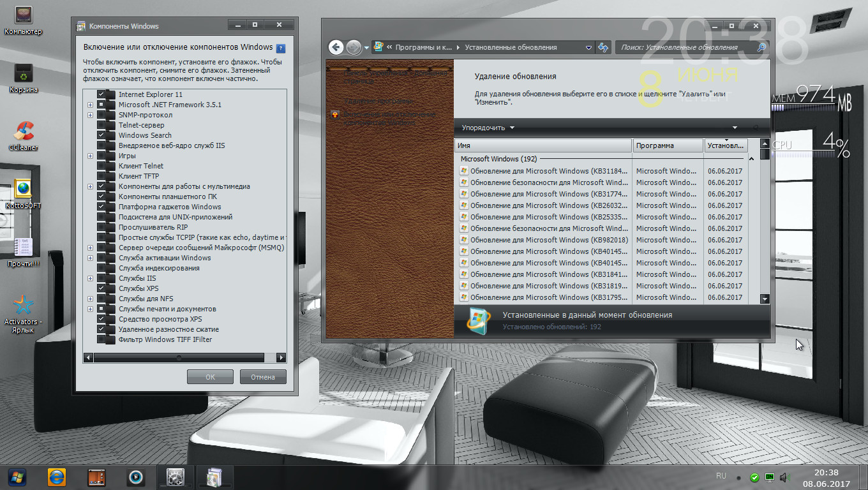The height and width of the screenshot is (490, 868).
Task: Uncheck the Internet Explorer 11 component
Action: coord(101,94)
